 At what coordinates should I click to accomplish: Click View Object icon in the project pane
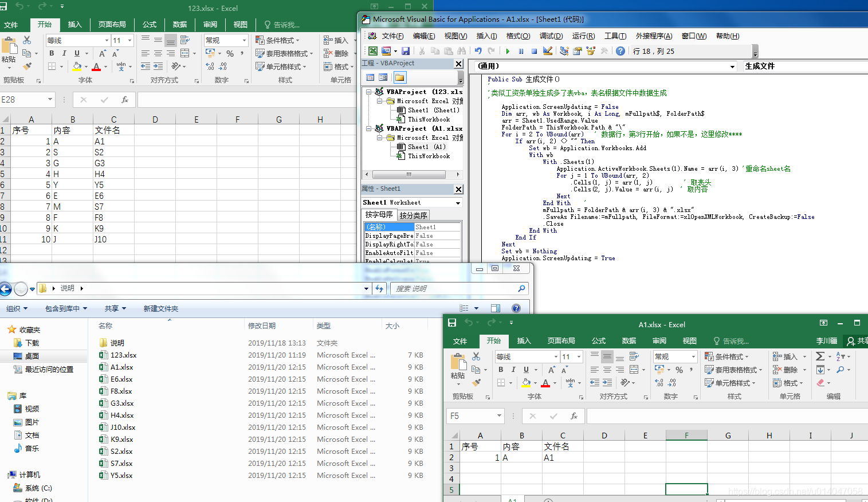(x=383, y=77)
